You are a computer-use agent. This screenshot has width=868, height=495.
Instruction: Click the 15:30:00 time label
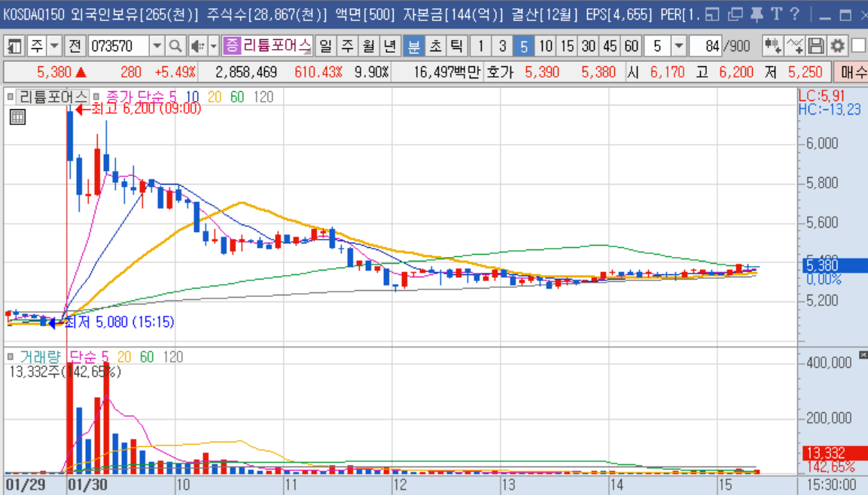[x=831, y=485]
